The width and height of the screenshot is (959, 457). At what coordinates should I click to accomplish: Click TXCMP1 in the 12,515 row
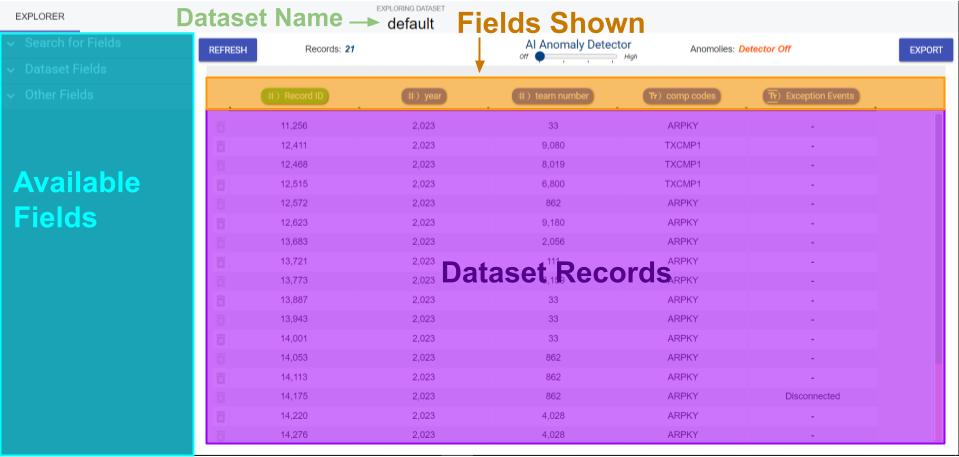pyautogui.click(x=683, y=184)
